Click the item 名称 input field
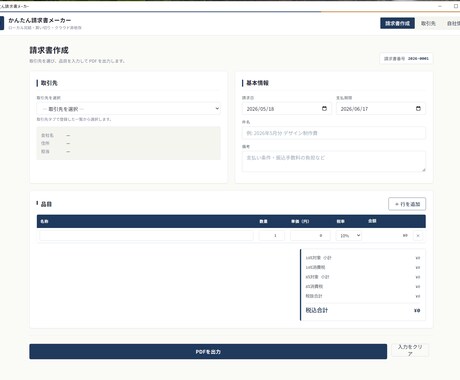The width and height of the screenshot is (460, 380). pos(146,235)
